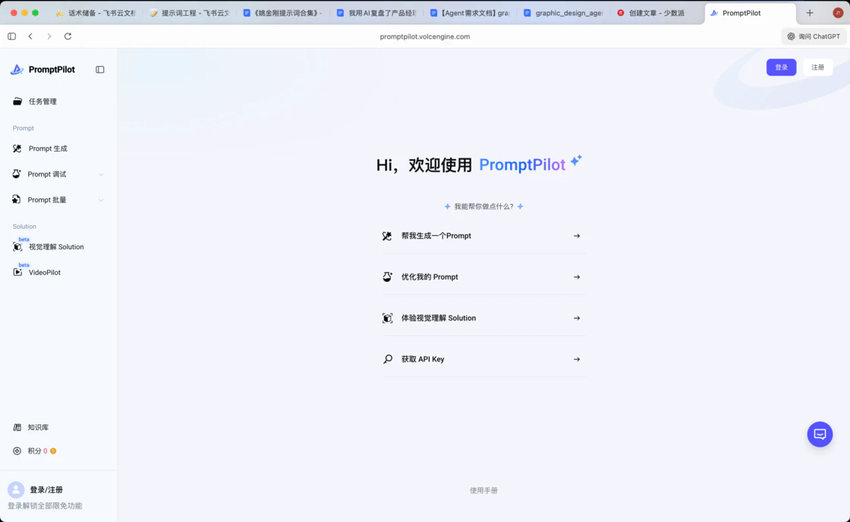Select 体验视觉理解 Solution option
The width and height of the screenshot is (850, 522).
[x=484, y=318]
